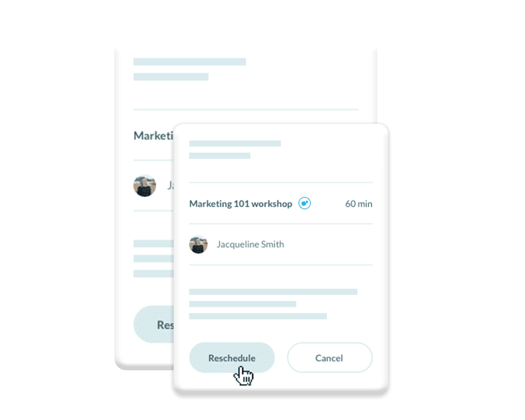This screenshot has width=525, height=420.
Task: Click the shorter header placeholder bar on front card
Action: (x=219, y=156)
